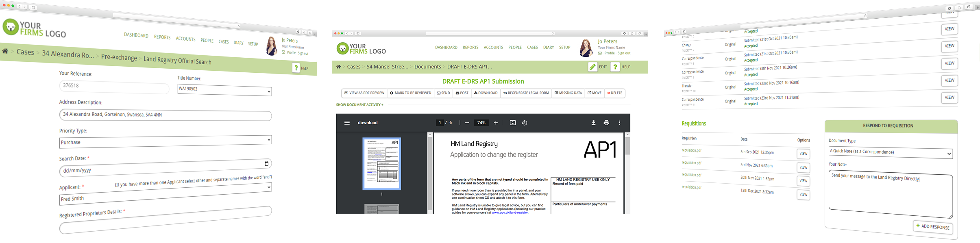Open PDF viewer more options (three dots)
The width and height of the screenshot is (980, 243).
[619, 123]
